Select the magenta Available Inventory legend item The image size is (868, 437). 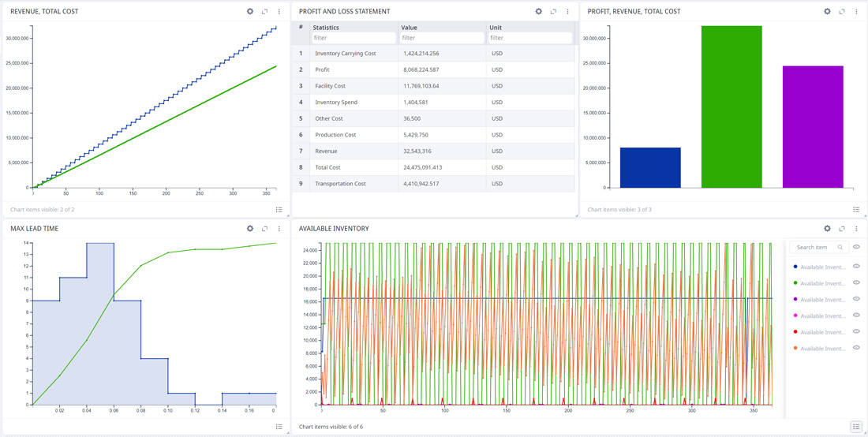click(819, 316)
